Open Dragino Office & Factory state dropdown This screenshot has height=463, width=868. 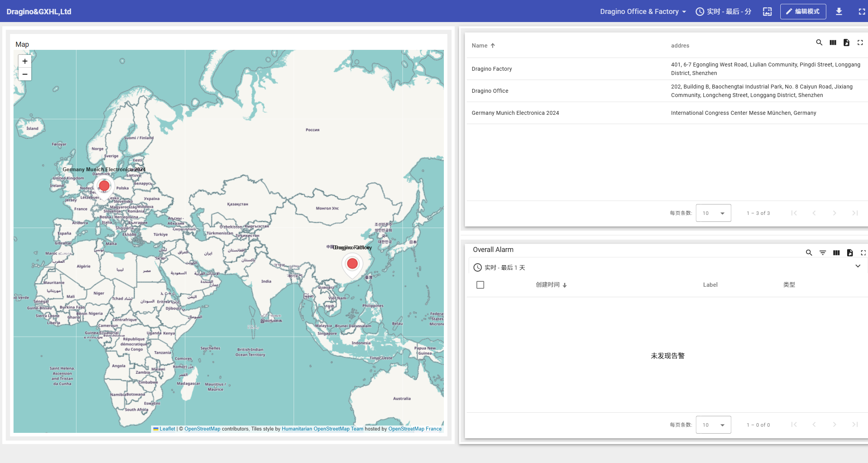tap(643, 12)
